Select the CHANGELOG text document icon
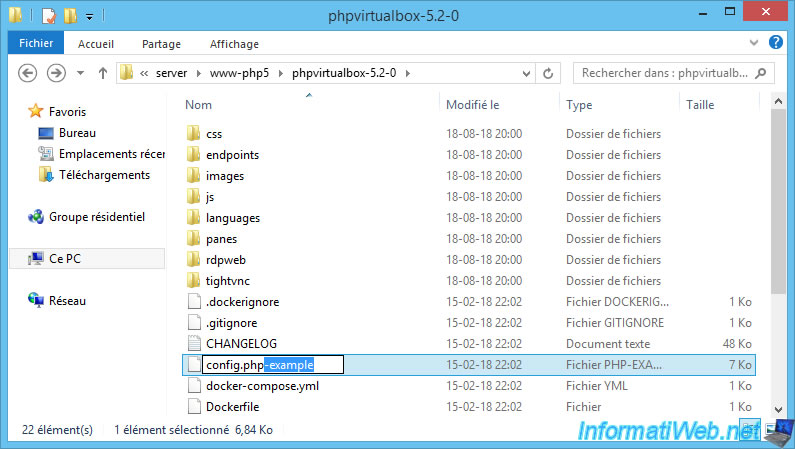This screenshot has height=449, width=795. (x=194, y=344)
